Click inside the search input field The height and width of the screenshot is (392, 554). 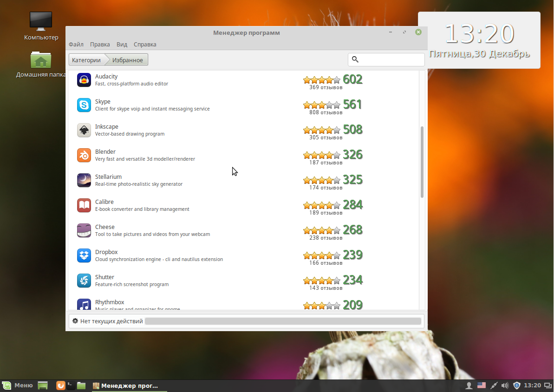point(390,59)
